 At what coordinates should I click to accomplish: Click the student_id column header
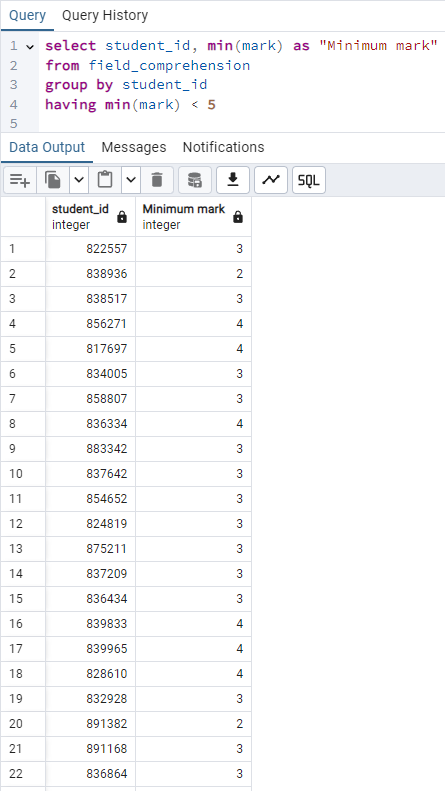point(90,217)
